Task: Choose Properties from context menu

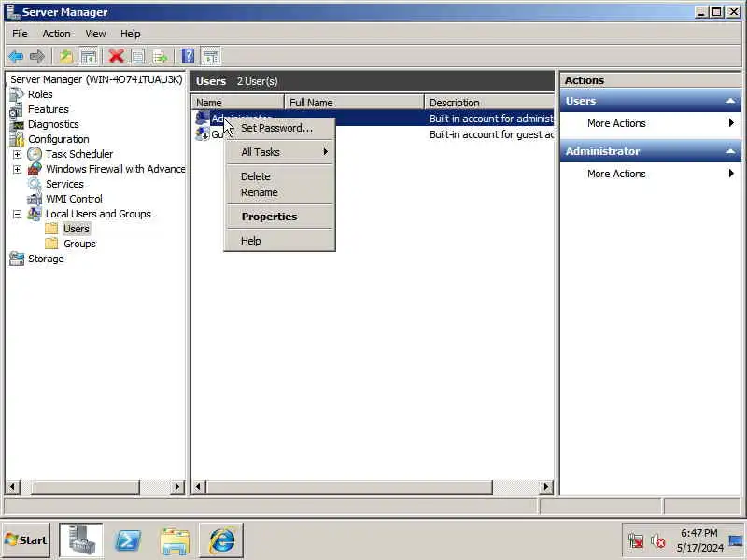Action: pos(279,217)
